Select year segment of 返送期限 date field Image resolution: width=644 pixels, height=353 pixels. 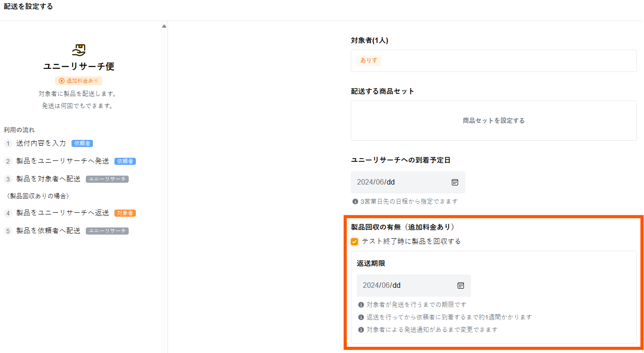click(x=370, y=286)
